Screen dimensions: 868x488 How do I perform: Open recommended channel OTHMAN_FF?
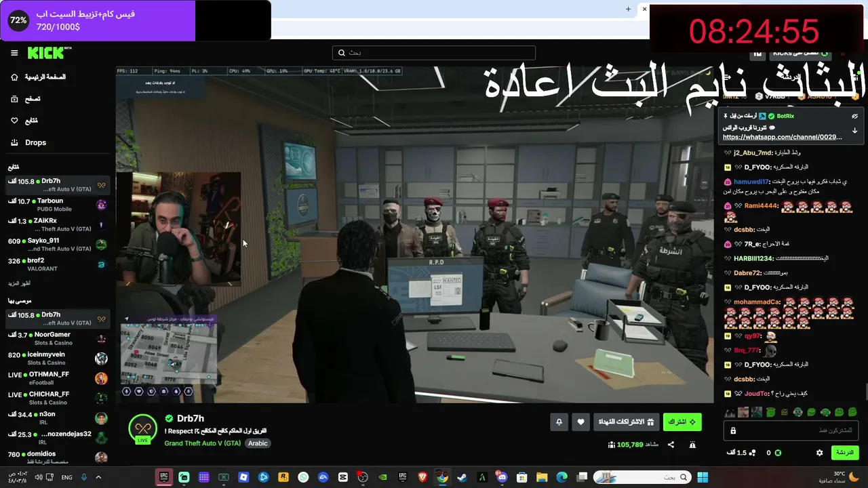point(57,378)
